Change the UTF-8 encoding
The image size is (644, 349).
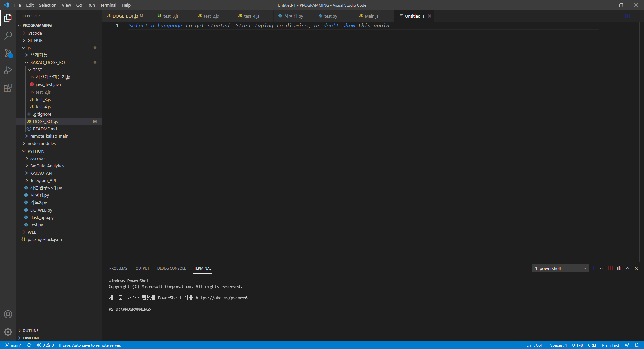click(577, 345)
